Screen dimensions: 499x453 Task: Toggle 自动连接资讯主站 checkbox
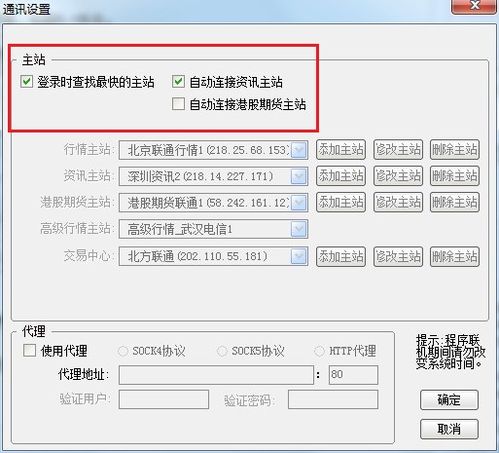pyautogui.click(x=178, y=82)
